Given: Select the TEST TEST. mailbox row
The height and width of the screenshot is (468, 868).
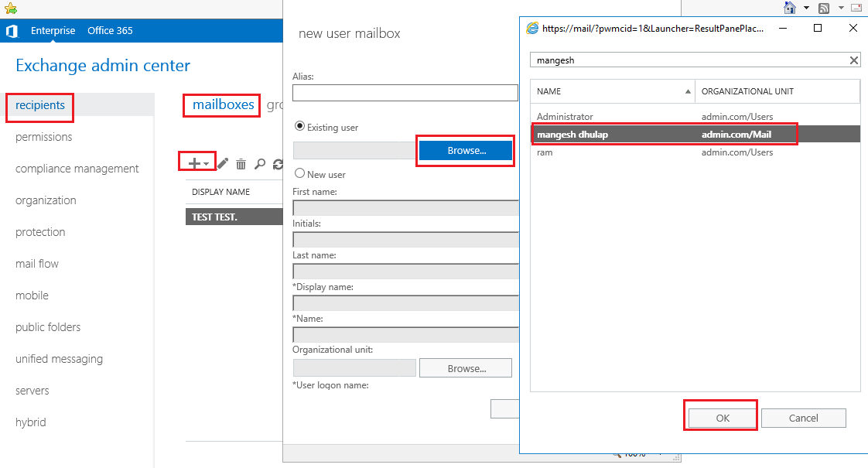Looking at the screenshot, I should (x=234, y=217).
